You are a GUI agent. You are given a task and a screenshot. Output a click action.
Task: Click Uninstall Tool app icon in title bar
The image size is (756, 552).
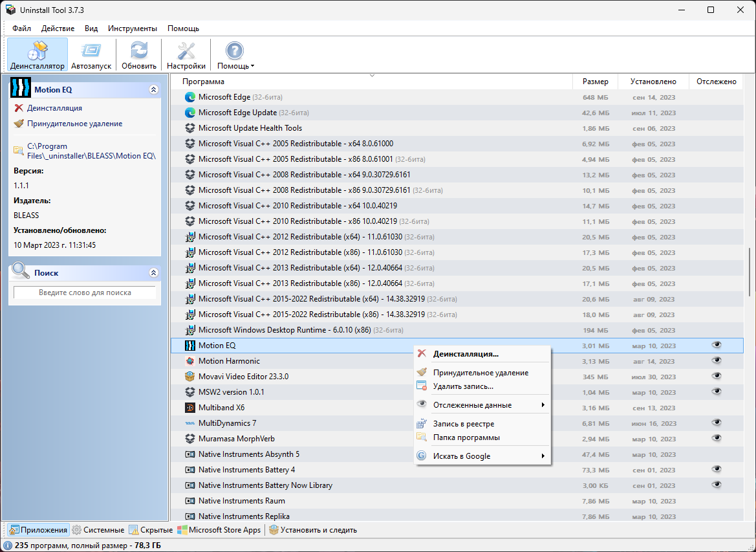tap(10, 10)
